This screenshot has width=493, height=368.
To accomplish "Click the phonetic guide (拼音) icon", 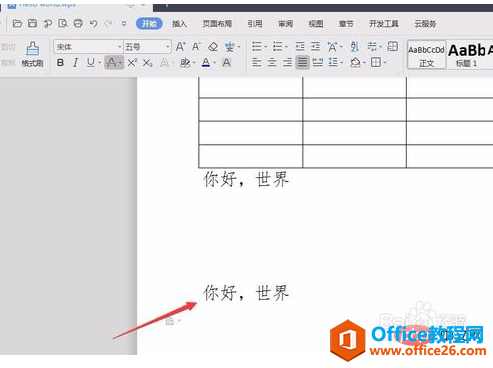I will pyautogui.click(x=229, y=47).
